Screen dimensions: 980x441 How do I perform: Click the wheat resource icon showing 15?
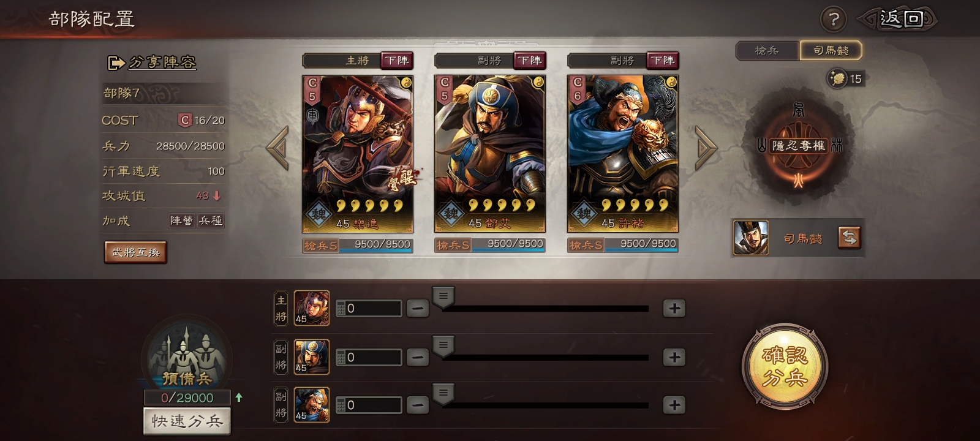tap(837, 78)
